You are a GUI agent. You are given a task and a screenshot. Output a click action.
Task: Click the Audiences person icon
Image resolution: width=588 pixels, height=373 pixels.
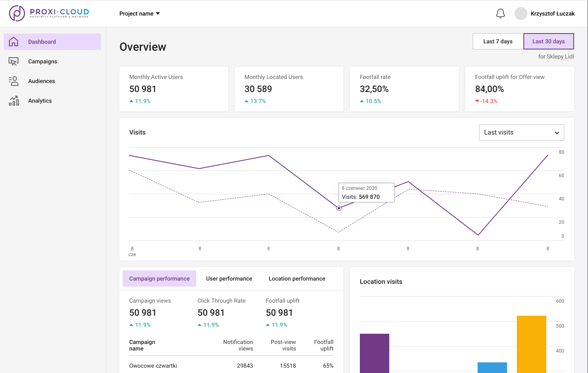[x=13, y=81]
